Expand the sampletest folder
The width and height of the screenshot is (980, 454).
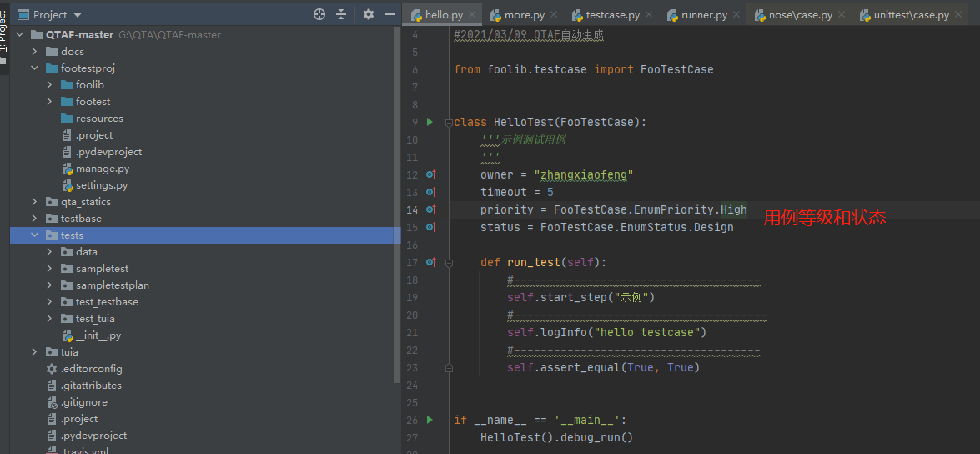pos(50,269)
